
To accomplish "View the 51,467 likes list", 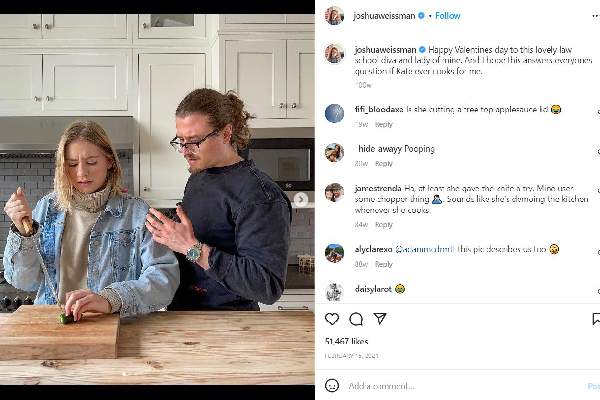I will (x=347, y=341).
